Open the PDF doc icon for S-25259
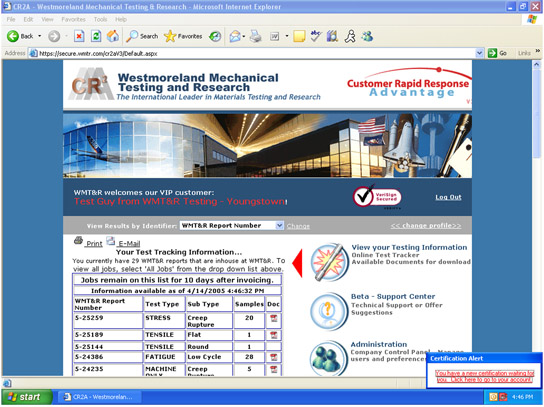The width and height of the screenshot is (544, 407). coord(273,318)
